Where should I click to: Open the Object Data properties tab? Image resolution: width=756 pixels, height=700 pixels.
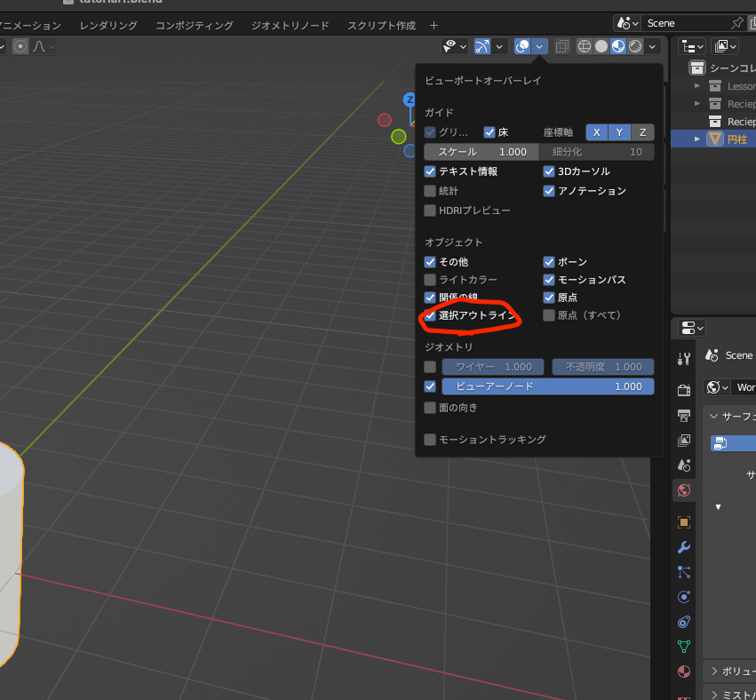pos(684,647)
